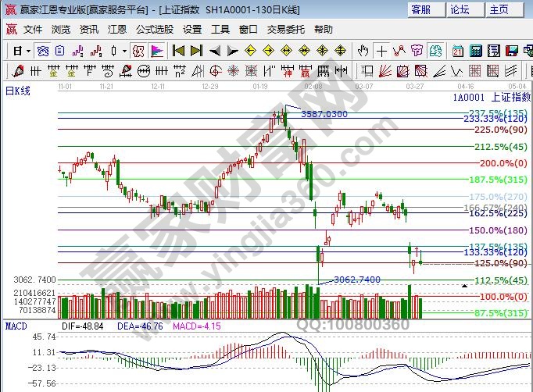Image resolution: width=533 pixels, height=392 pixels.
Task: Click the 3587.0300 peak price label
Action: (324, 114)
